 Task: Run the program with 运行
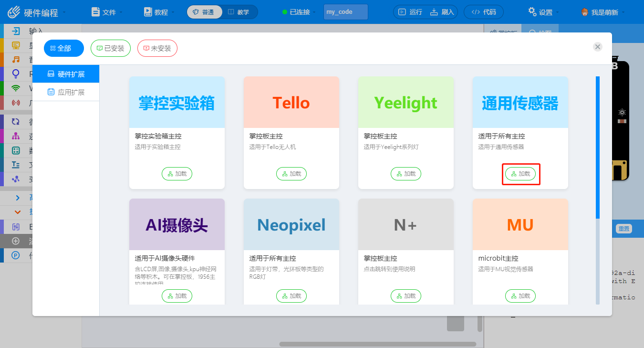410,12
